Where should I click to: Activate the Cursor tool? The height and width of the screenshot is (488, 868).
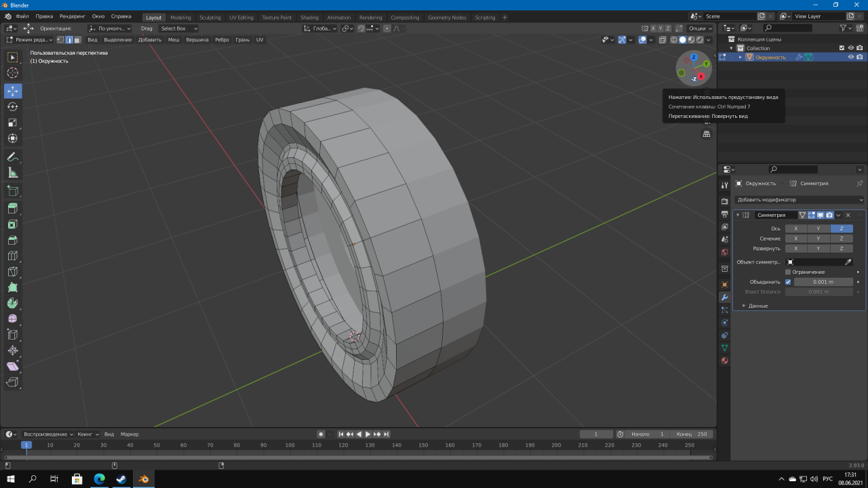pyautogui.click(x=13, y=73)
